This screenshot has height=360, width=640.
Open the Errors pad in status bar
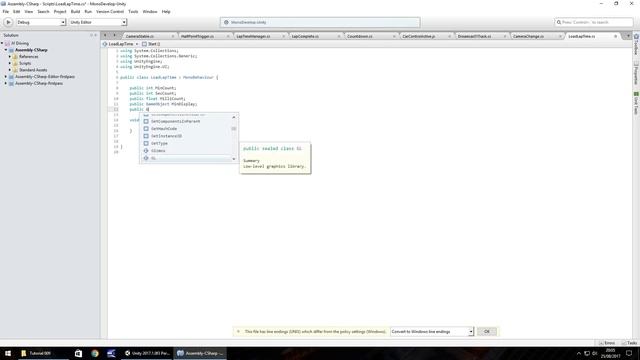pos(607,343)
